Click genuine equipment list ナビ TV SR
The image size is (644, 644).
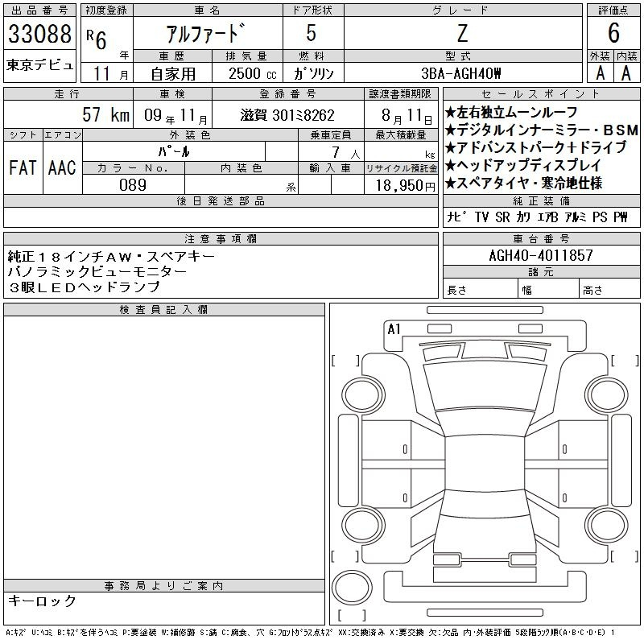(x=478, y=217)
